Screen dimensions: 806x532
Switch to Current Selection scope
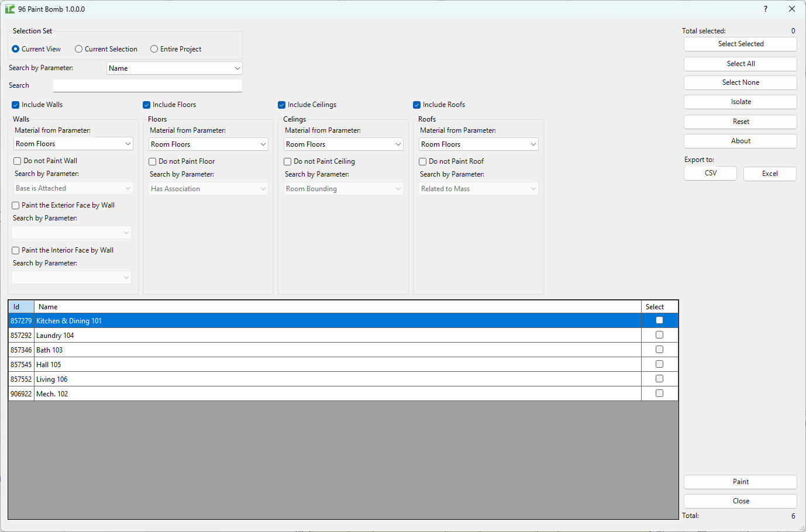78,49
